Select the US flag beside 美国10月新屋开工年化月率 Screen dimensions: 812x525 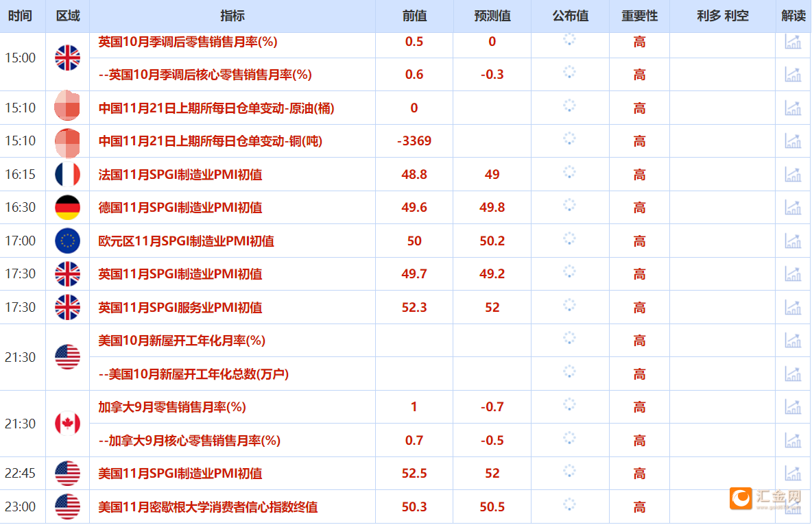pyautogui.click(x=67, y=356)
